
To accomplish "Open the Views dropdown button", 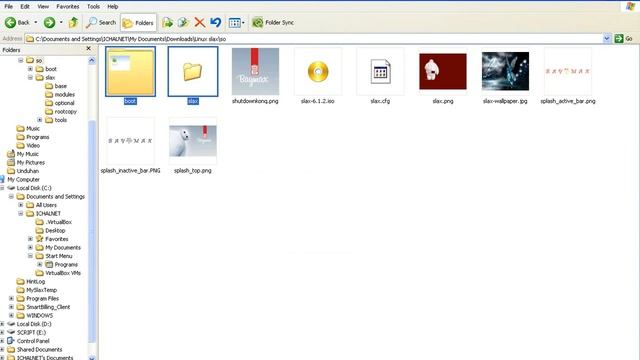I will coord(236,23).
